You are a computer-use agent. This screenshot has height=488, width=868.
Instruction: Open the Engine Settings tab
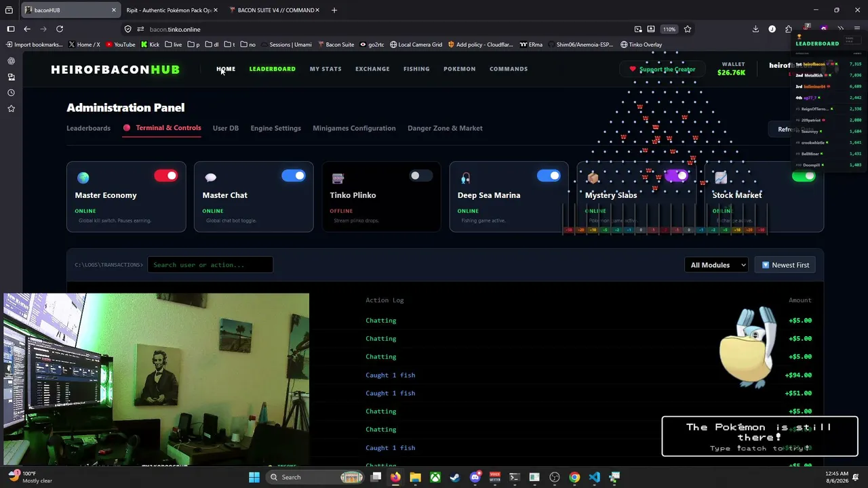pyautogui.click(x=275, y=128)
